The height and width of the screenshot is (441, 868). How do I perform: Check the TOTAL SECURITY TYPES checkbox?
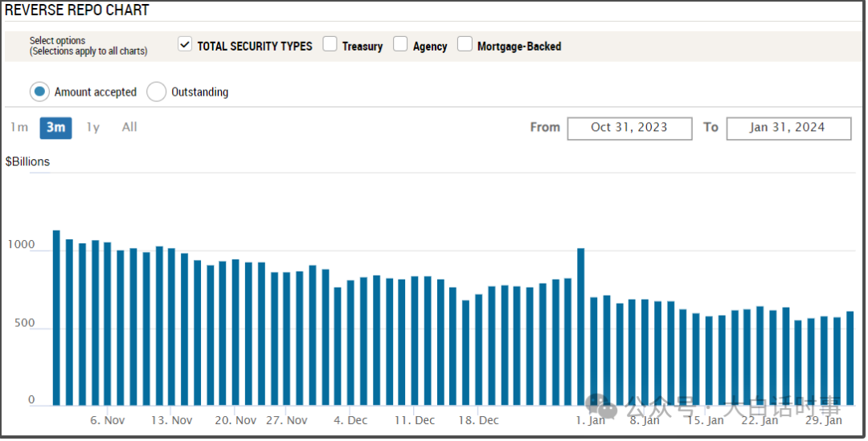point(185,45)
